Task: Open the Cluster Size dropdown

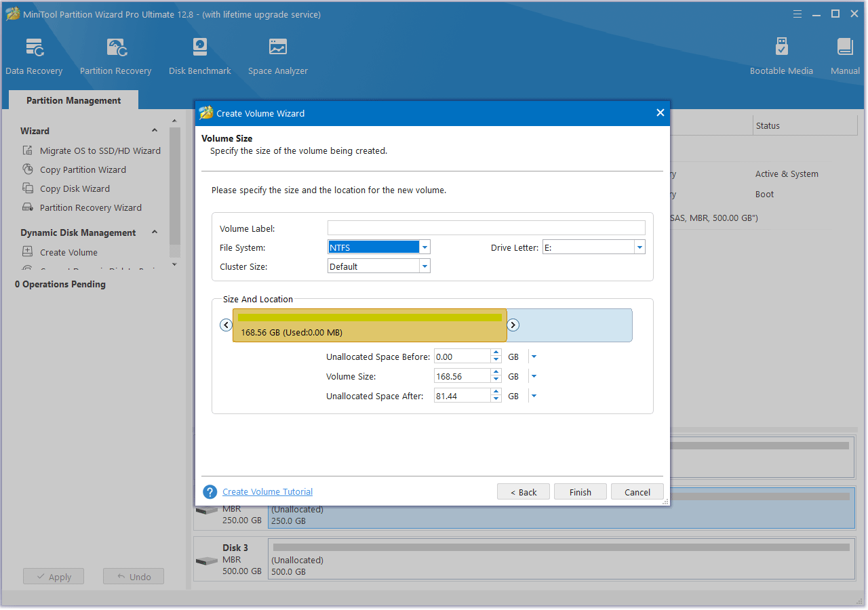Action: click(x=425, y=266)
